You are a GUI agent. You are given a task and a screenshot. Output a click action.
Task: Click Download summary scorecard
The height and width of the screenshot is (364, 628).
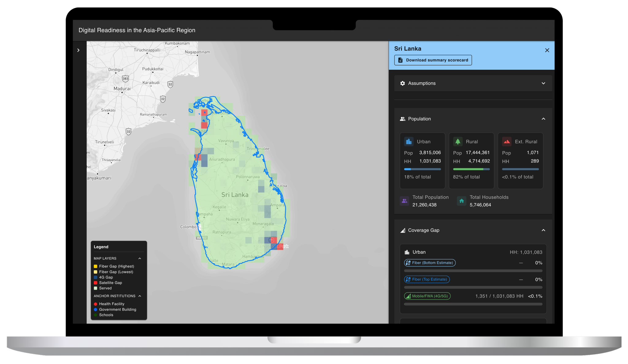[x=433, y=60]
